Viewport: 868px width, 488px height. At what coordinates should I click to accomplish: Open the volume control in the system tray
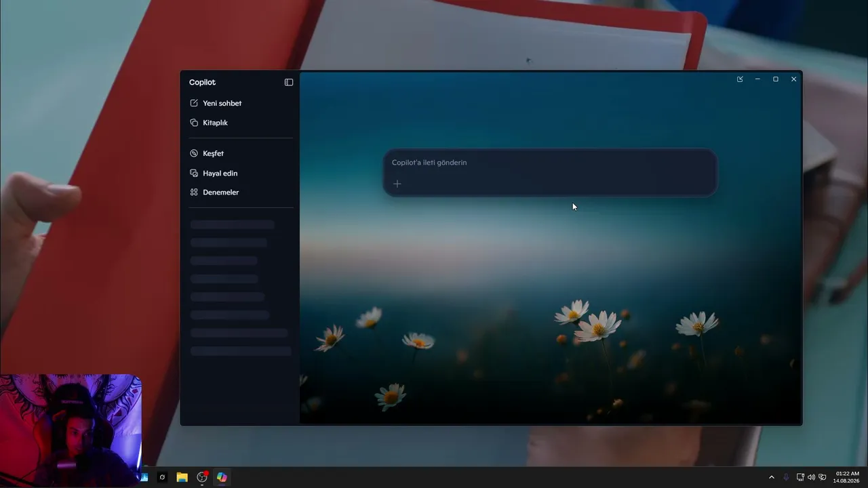(811, 477)
